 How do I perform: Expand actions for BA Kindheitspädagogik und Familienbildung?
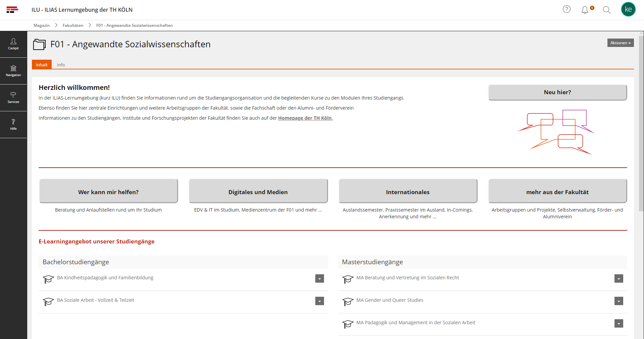click(x=319, y=279)
